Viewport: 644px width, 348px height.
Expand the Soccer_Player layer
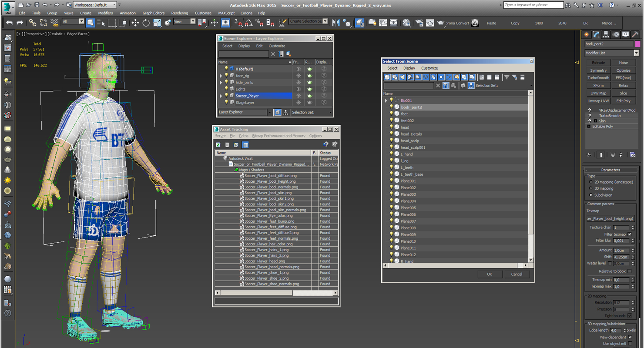221,96
